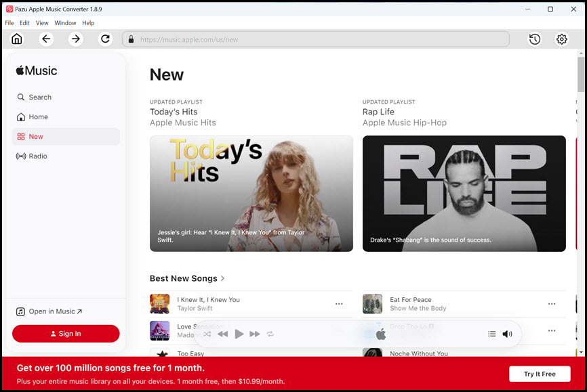Start playback with the play button
Viewport: 587px width, 392px height.
click(x=239, y=334)
